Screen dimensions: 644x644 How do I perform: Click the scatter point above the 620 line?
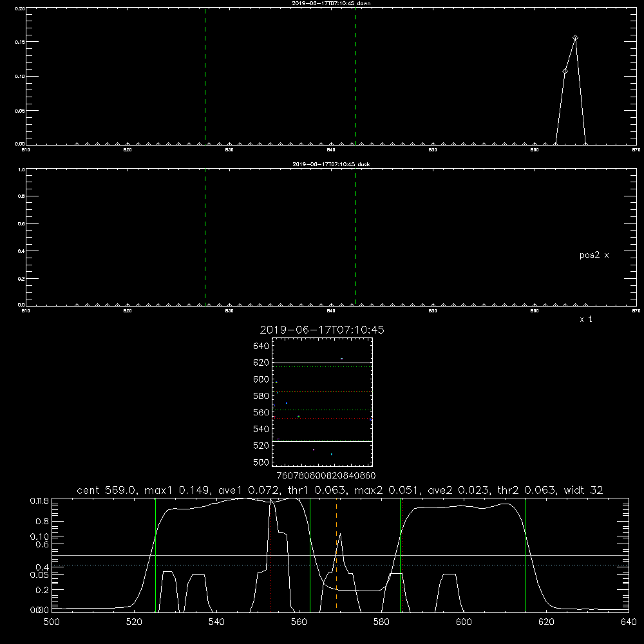click(x=341, y=359)
